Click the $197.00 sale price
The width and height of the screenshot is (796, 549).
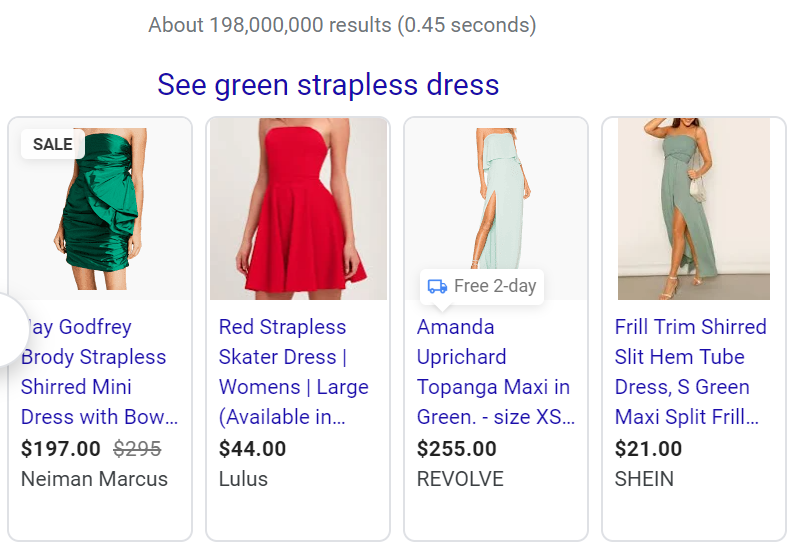[60, 449]
